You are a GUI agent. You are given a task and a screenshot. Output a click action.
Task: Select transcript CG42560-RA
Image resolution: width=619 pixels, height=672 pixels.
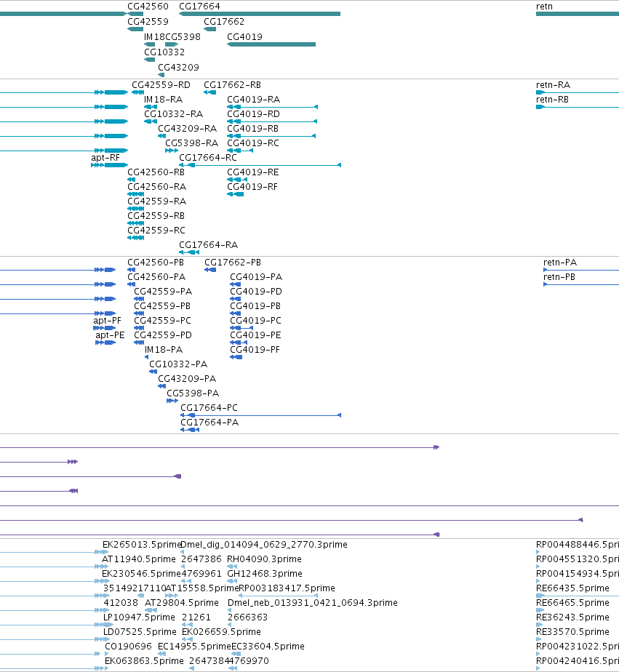[x=157, y=187]
